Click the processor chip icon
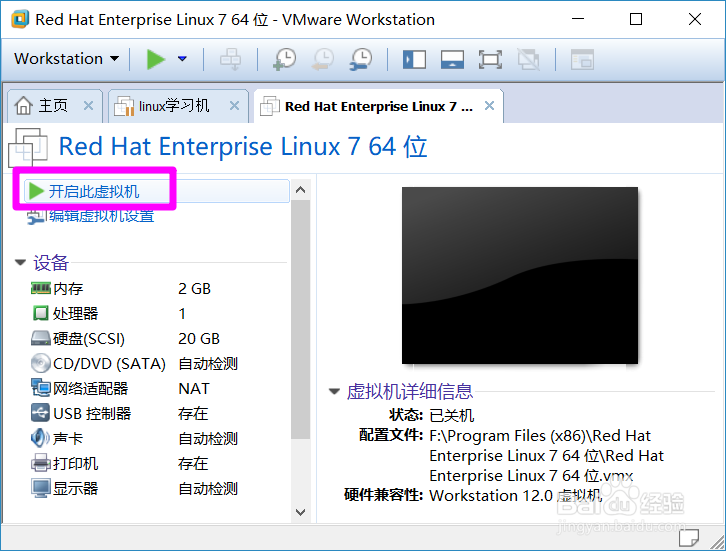Image resolution: width=726 pixels, height=551 pixels. [x=41, y=313]
